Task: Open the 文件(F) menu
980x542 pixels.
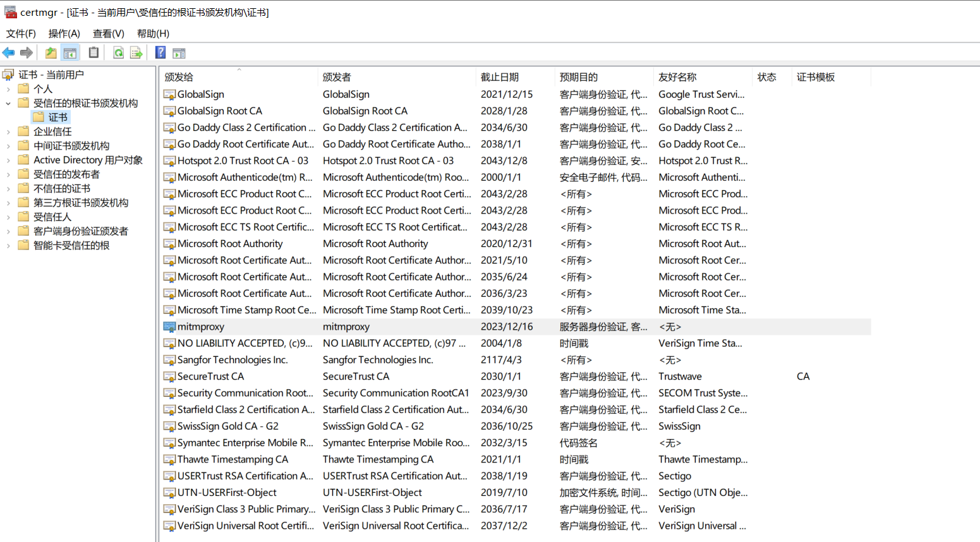Action: pos(21,33)
